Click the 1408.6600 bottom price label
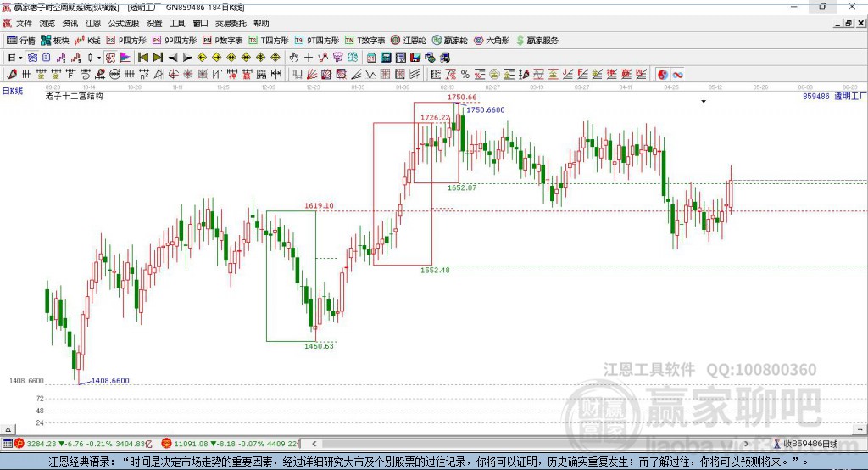The height and width of the screenshot is (470, 868). tap(110, 381)
